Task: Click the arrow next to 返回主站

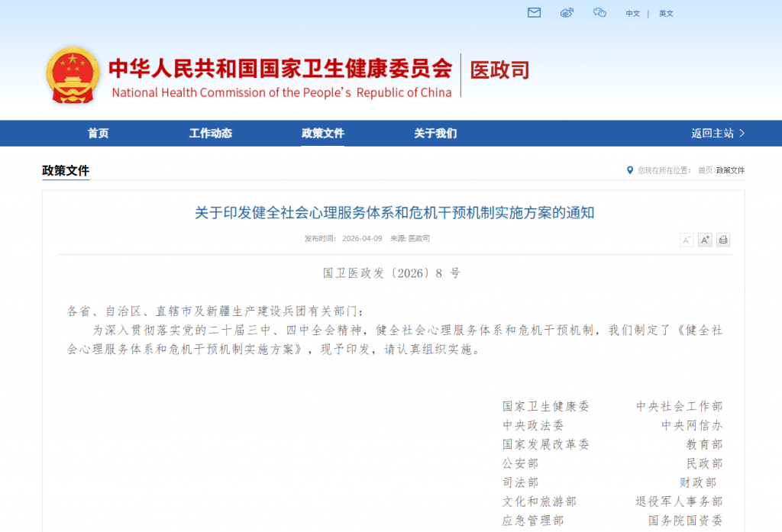Action: [743, 133]
